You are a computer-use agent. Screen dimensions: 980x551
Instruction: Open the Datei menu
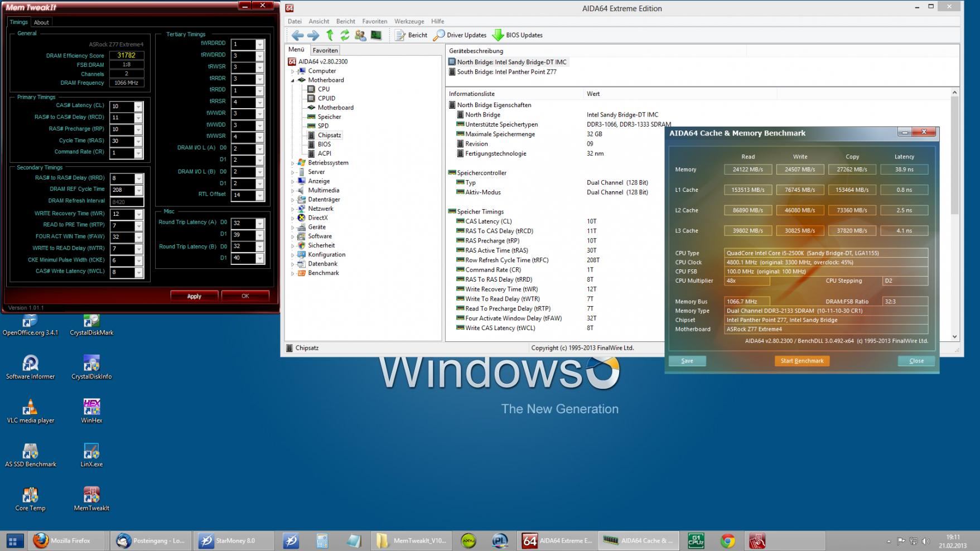295,21
